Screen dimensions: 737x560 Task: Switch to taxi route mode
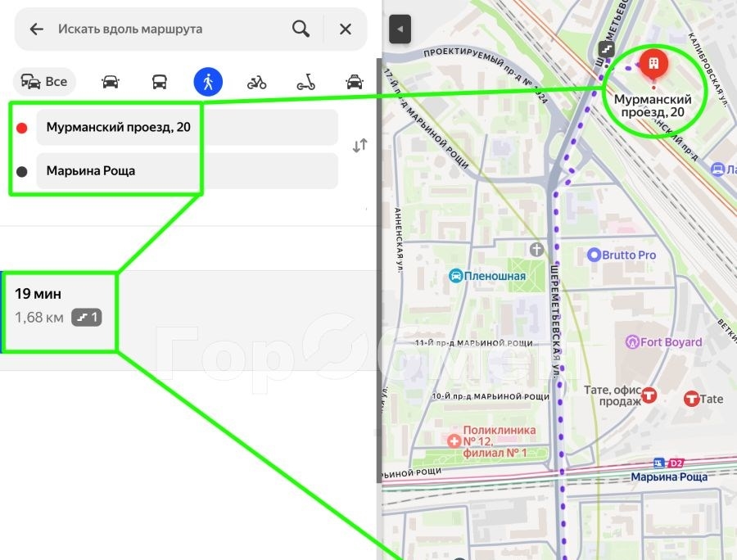[354, 82]
